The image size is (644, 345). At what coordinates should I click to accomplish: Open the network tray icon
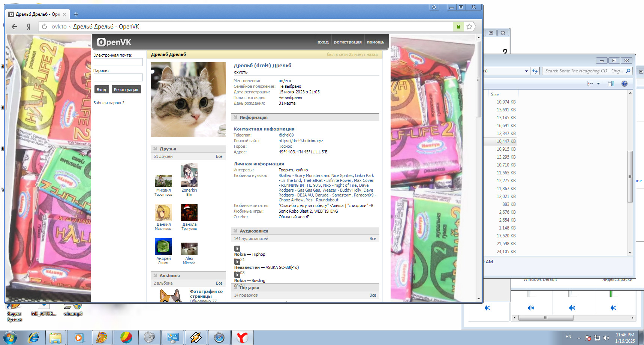pyautogui.click(x=597, y=338)
